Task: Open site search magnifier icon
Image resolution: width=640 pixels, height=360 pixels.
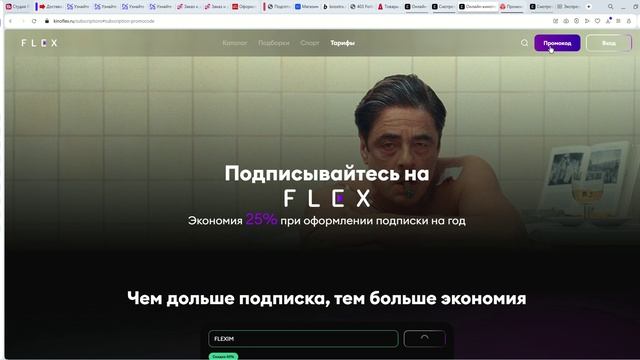Action: [524, 43]
